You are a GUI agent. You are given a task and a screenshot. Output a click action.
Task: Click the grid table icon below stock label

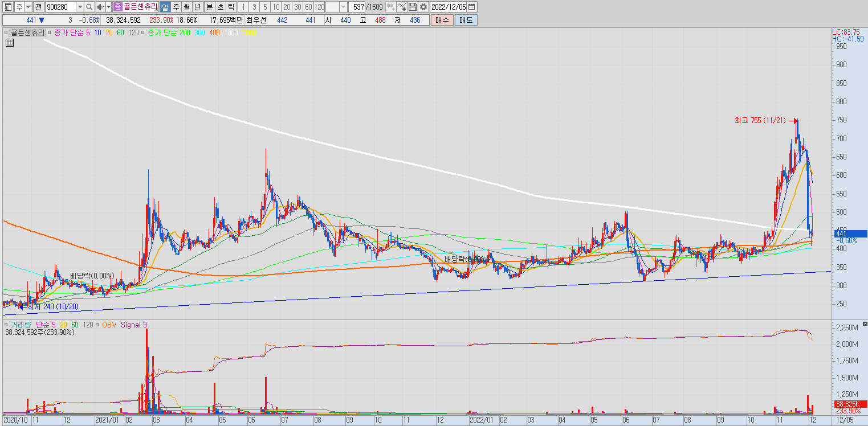10,42
